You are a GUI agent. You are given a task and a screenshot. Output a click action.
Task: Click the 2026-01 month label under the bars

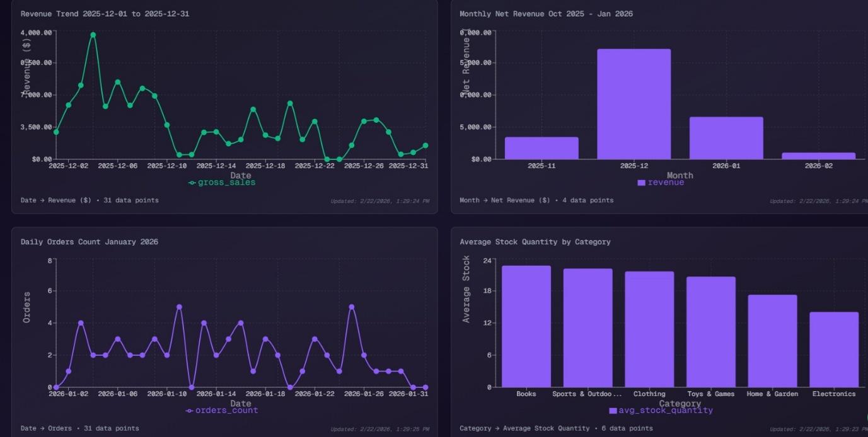tap(726, 166)
